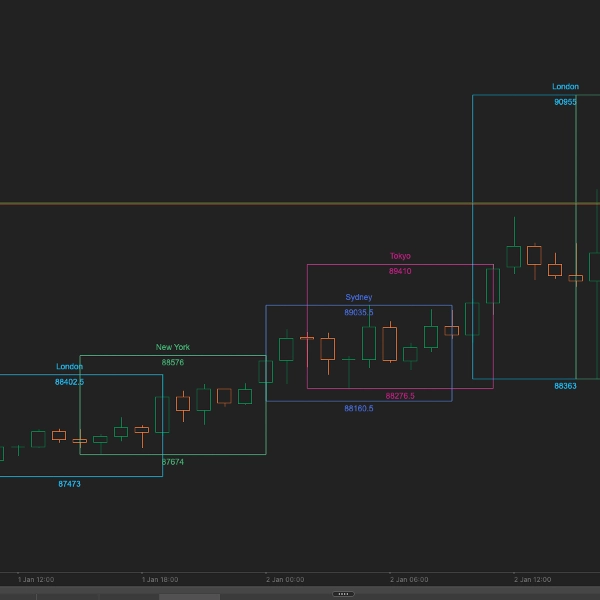Select the 90955 London high value
The height and width of the screenshot is (600, 600).
tap(565, 102)
